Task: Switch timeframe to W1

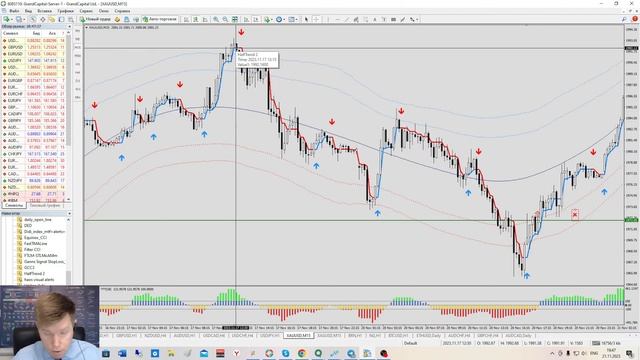Action: (78, 89)
